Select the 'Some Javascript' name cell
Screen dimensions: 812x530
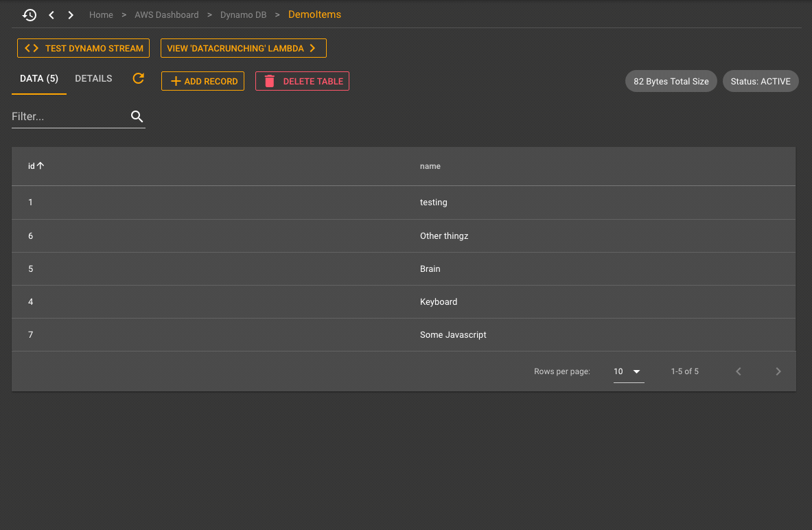453,334
